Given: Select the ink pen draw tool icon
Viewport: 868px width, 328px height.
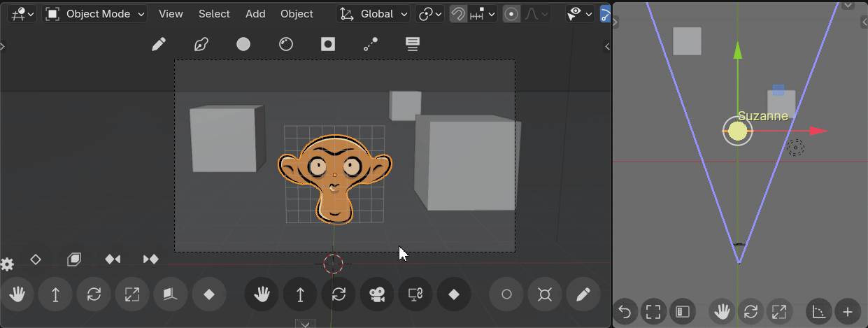Looking at the screenshot, I should coord(201,45).
